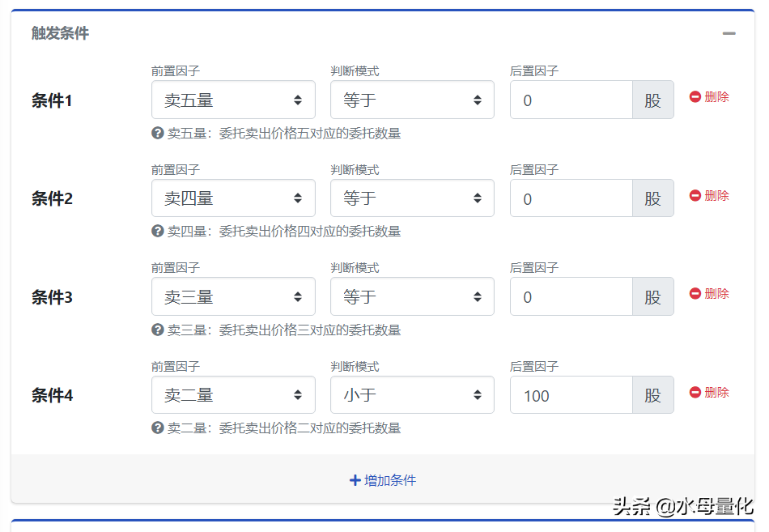Change 条件1 判断模式 等于 dropdown
Screen dimensions: 769x532
tap(413, 100)
